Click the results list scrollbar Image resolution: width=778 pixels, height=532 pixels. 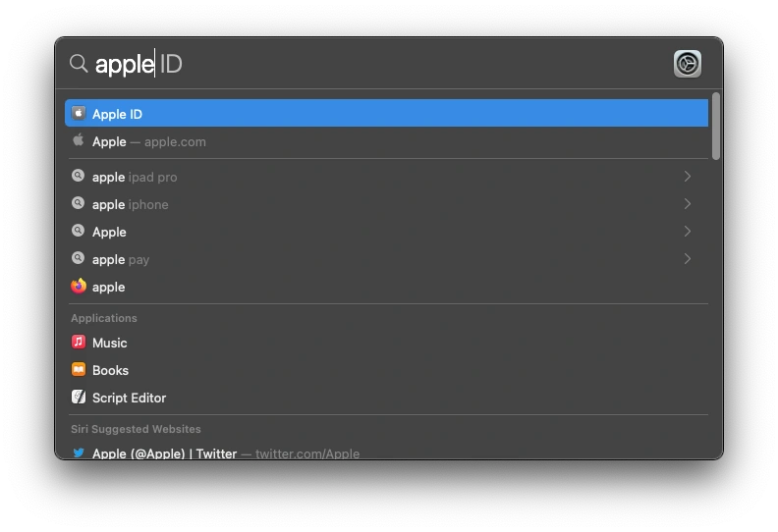[x=716, y=126]
